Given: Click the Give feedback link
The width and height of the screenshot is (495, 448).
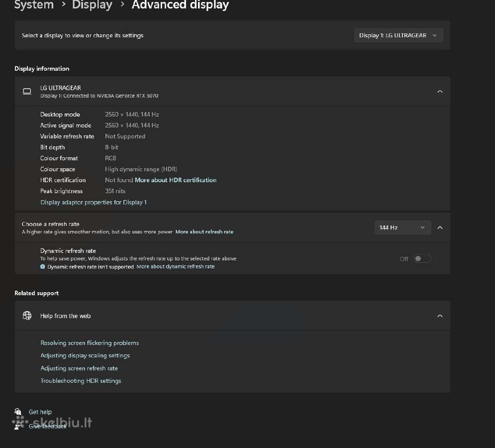Looking at the screenshot, I should pos(48,426).
